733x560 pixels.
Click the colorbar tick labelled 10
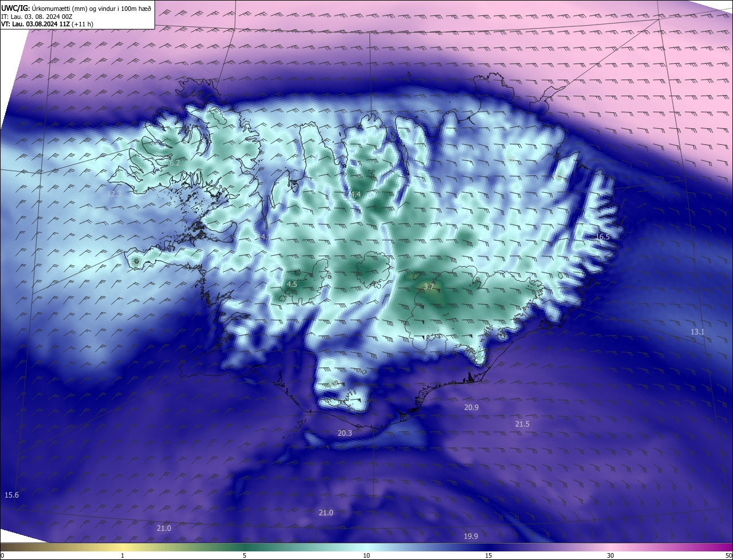click(366, 555)
